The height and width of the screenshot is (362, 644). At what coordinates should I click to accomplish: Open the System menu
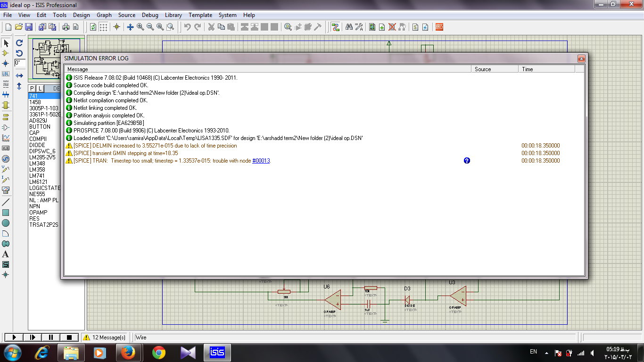(x=228, y=15)
